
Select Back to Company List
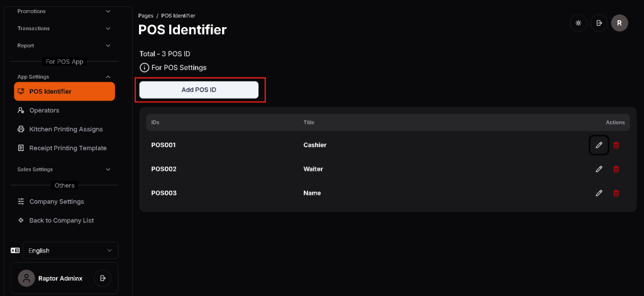coord(61,221)
